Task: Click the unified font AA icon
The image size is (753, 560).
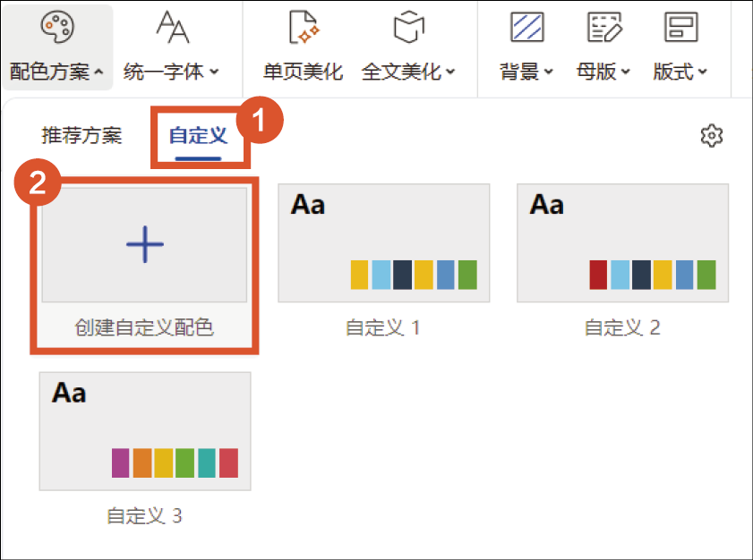Action: coord(172,27)
